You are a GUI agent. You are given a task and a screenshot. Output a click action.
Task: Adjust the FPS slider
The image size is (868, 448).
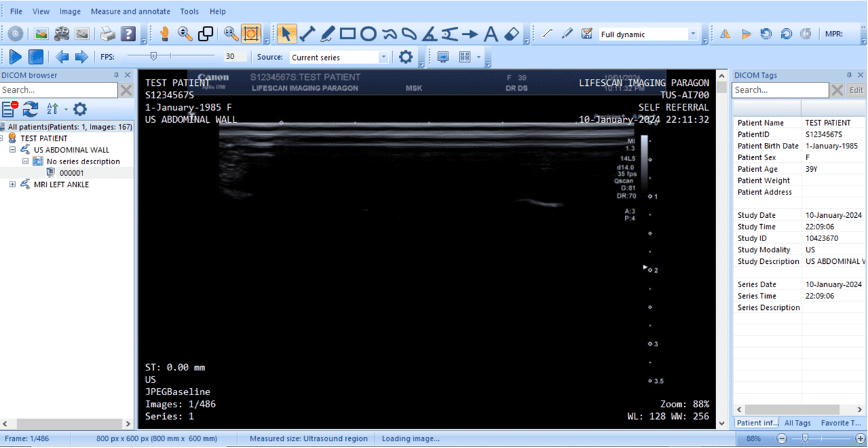click(154, 56)
